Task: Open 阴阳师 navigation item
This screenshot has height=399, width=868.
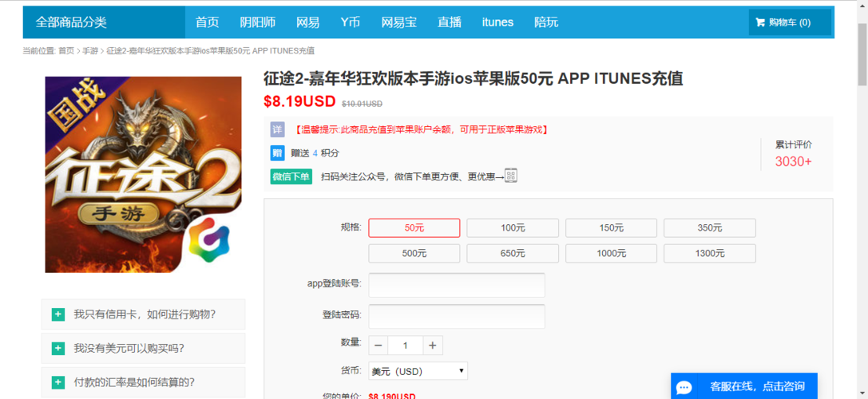Action: tap(257, 22)
